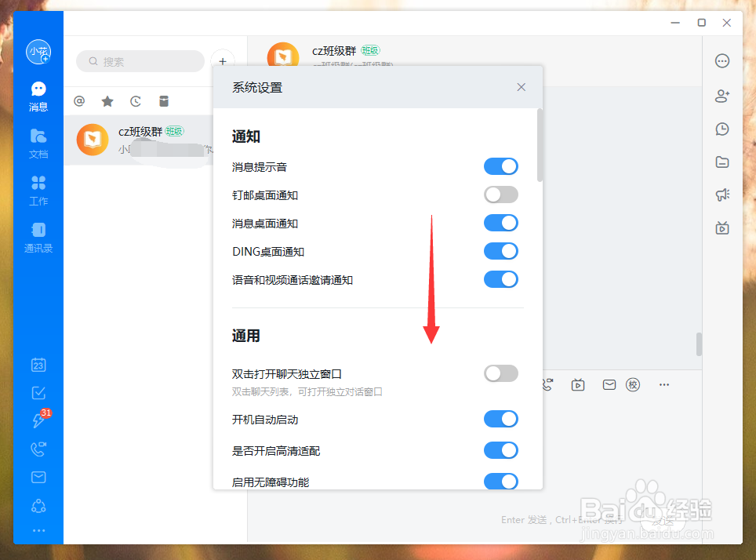Click the play-screen icon in the chat input toolbar

(x=578, y=385)
